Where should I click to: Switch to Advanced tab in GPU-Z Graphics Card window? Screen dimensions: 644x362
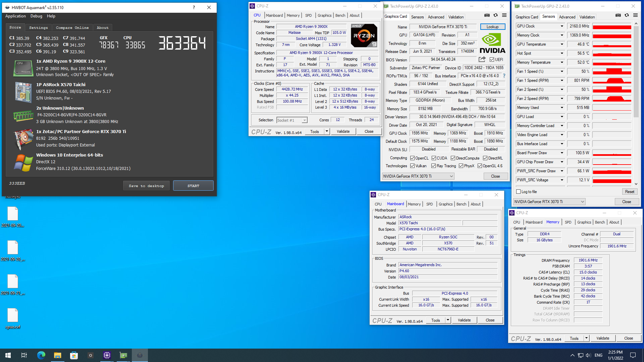(436, 17)
